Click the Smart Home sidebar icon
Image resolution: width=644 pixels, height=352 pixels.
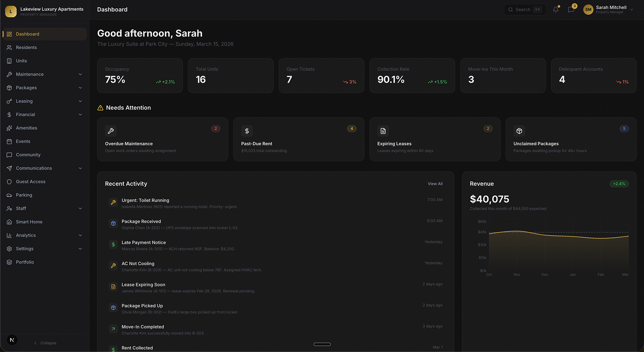(x=9, y=222)
